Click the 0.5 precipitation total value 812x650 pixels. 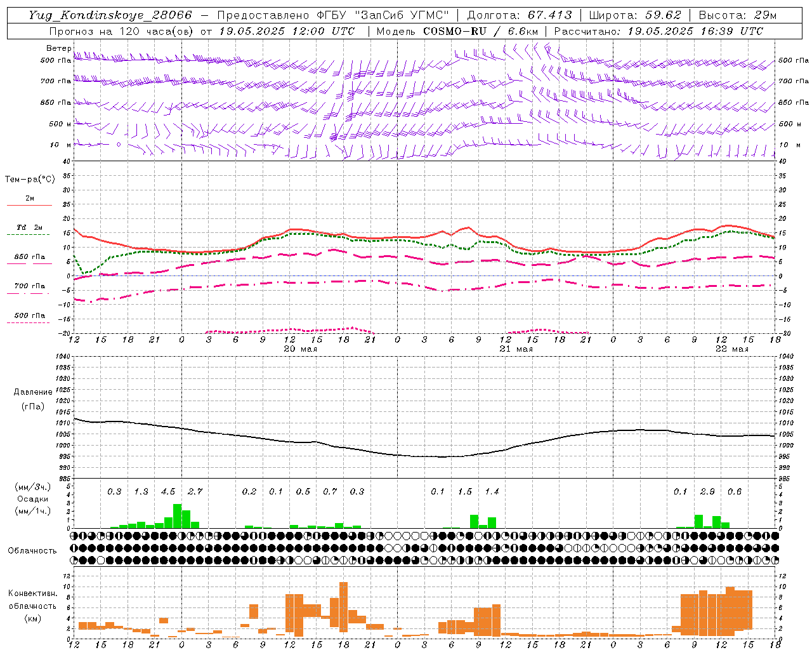[303, 492]
